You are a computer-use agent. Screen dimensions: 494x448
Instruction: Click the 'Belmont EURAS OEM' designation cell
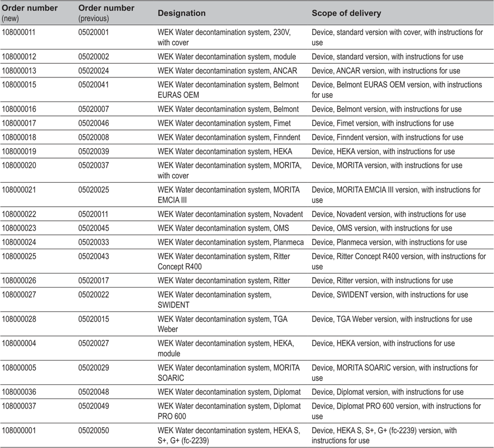(x=228, y=90)
